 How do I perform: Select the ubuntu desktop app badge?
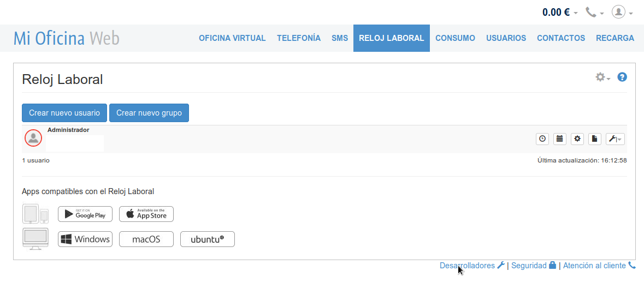point(208,239)
